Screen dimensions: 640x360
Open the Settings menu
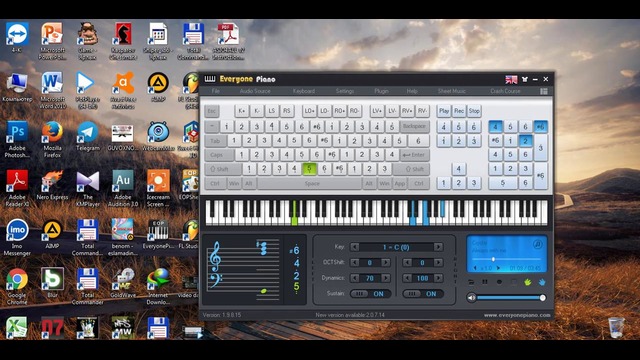(345, 91)
